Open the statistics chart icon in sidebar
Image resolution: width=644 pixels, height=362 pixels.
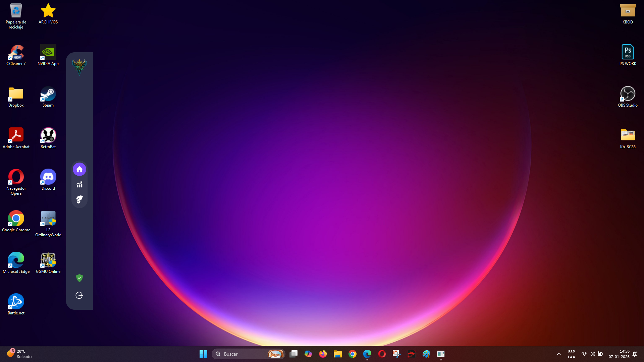pyautogui.click(x=79, y=185)
